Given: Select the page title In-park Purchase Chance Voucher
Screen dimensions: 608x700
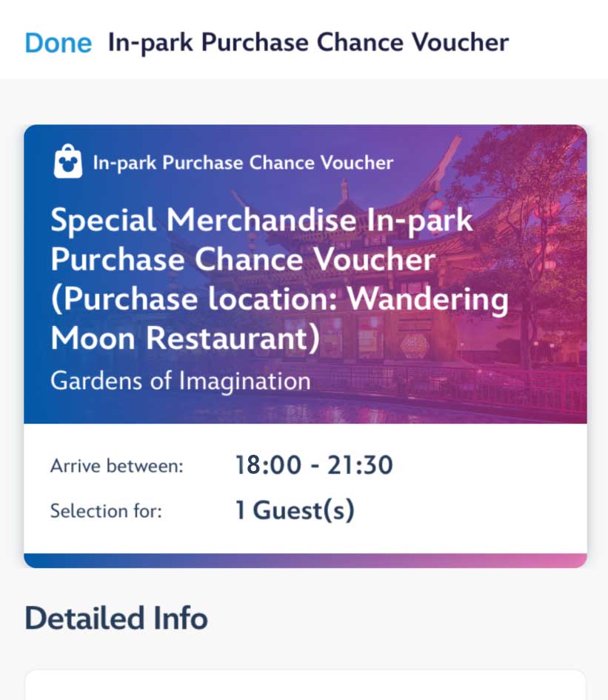Looking at the screenshot, I should tap(308, 43).
